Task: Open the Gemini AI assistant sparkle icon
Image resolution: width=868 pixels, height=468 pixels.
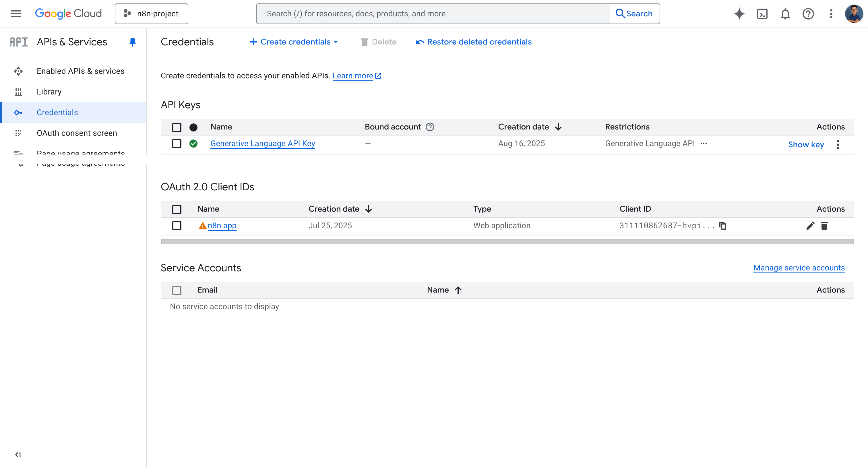Action: coord(739,14)
